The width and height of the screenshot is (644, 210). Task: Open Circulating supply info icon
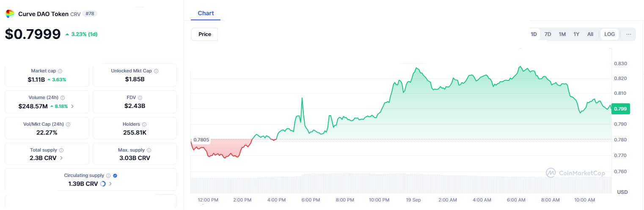[108, 175]
